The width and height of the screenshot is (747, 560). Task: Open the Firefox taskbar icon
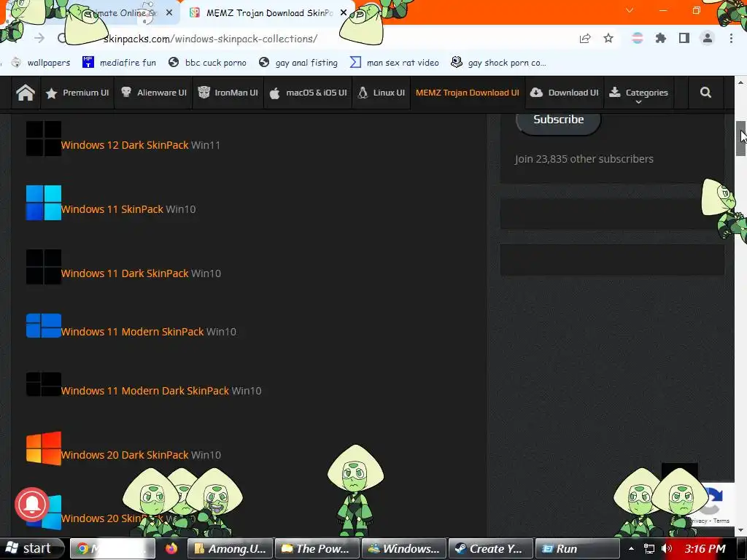[x=171, y=548]
